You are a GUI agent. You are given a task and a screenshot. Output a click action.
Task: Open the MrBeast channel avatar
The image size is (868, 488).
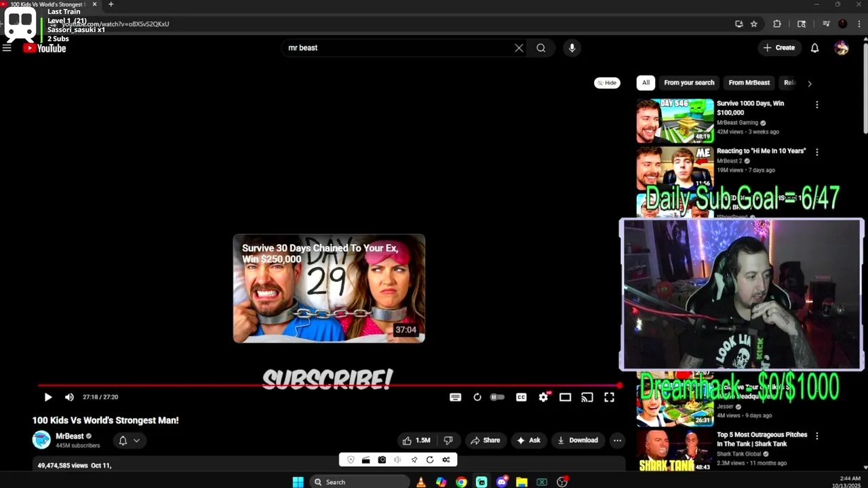[41, 440]
